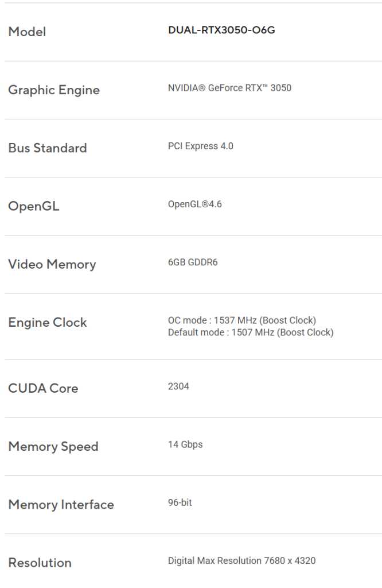Select the 2304 core count value
This screenshot has height=588, width=382.
(x=178, y=386)
